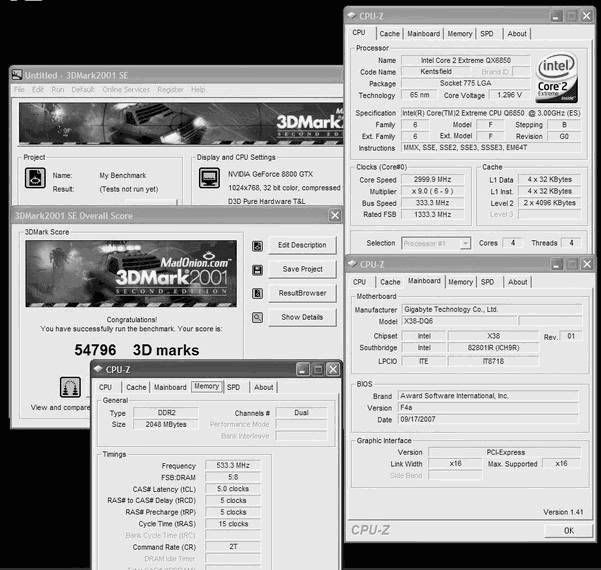
Task: Click the Save Project floppy disk icon
Action: (257, 270)
